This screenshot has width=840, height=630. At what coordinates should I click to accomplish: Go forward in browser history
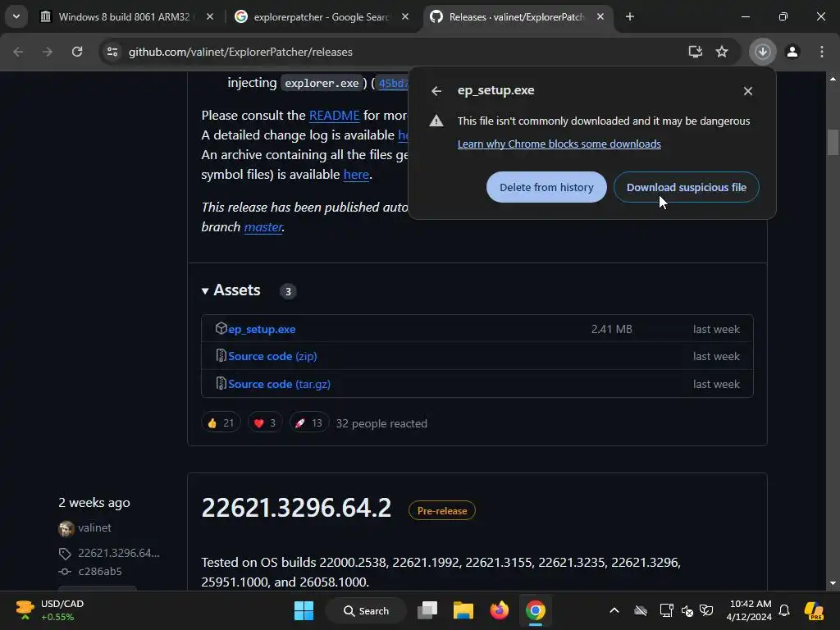pos(48,52)
